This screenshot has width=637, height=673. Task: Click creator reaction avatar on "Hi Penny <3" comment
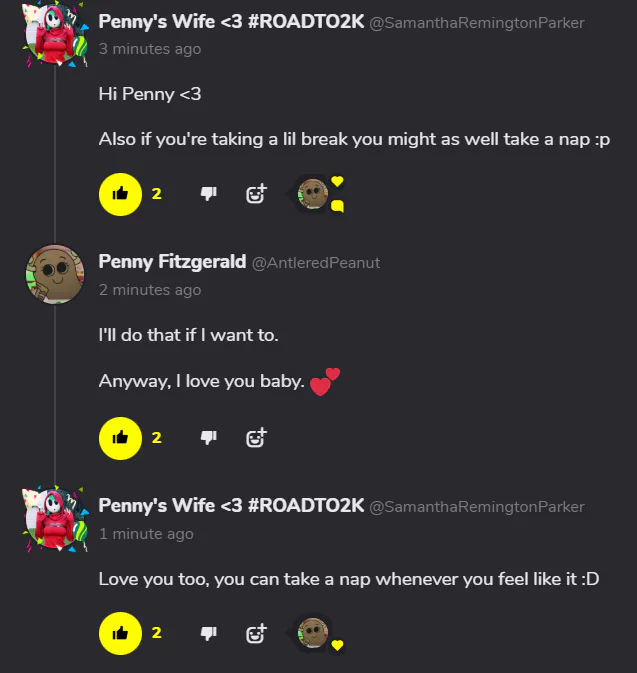coord(314,193)
